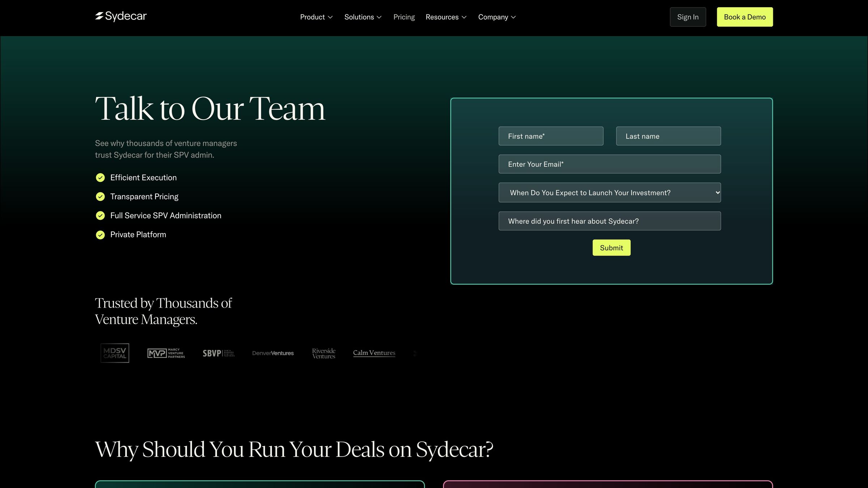The image size is (868, 488).
Task: Click the Marcy Venture Partners logo
Action: point(166,353)
